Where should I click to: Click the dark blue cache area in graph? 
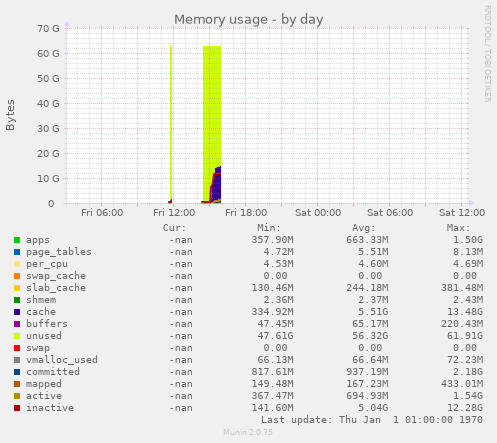[x=217, y=185]
